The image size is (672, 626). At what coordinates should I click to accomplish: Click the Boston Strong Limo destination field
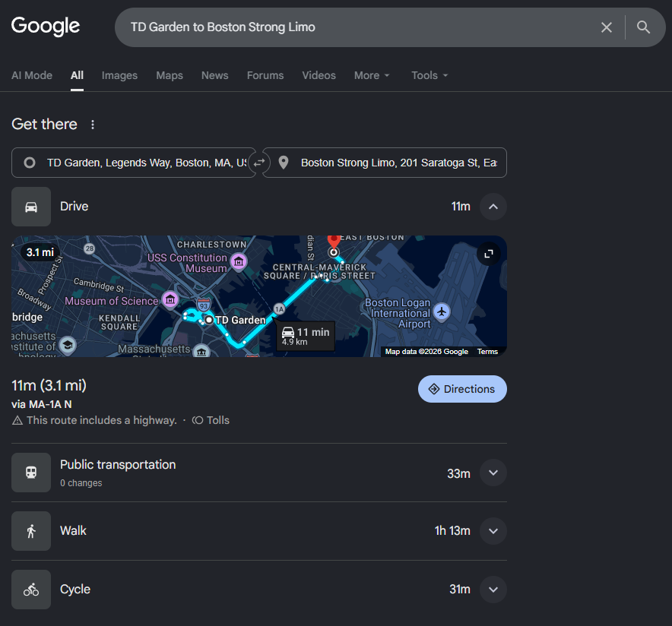click(385, 163)
